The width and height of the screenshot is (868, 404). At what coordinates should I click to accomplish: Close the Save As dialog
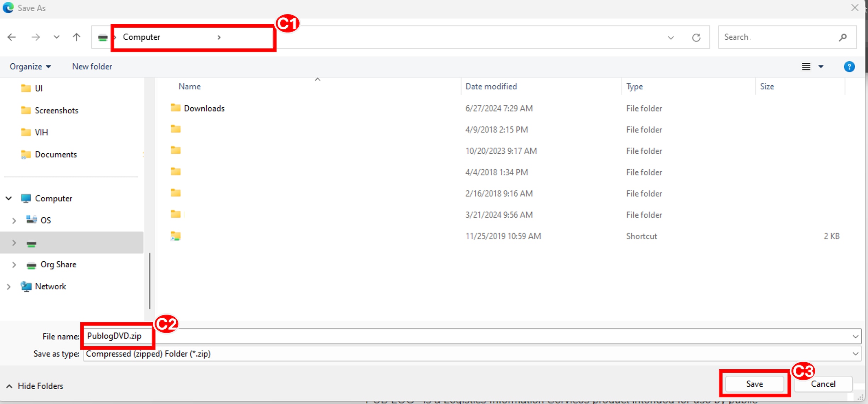(x=855, y=7)
